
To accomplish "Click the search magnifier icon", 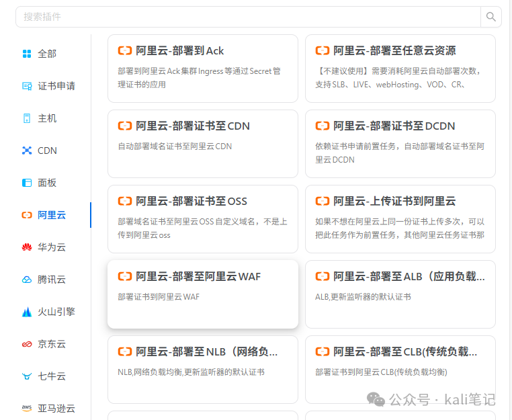I will point(490,17).
